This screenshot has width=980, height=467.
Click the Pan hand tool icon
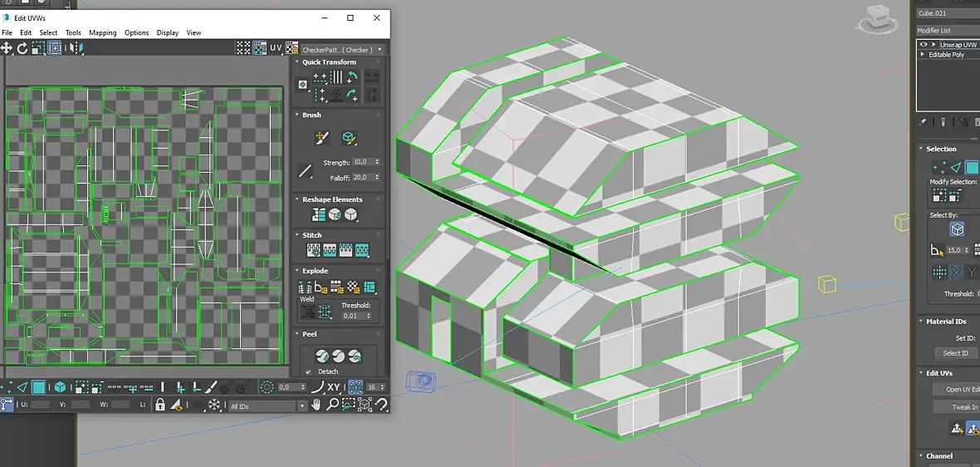click(x=317, y=406)
